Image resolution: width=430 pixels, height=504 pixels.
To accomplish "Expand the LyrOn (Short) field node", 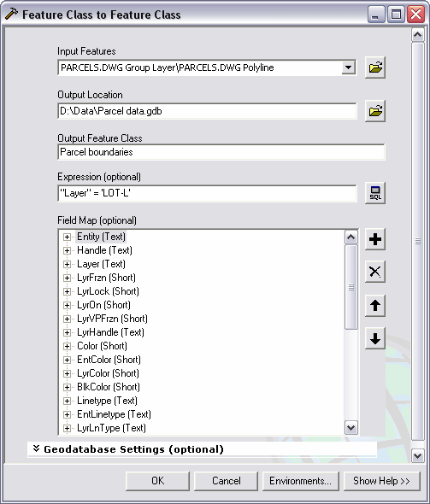I will pos(67,305).
